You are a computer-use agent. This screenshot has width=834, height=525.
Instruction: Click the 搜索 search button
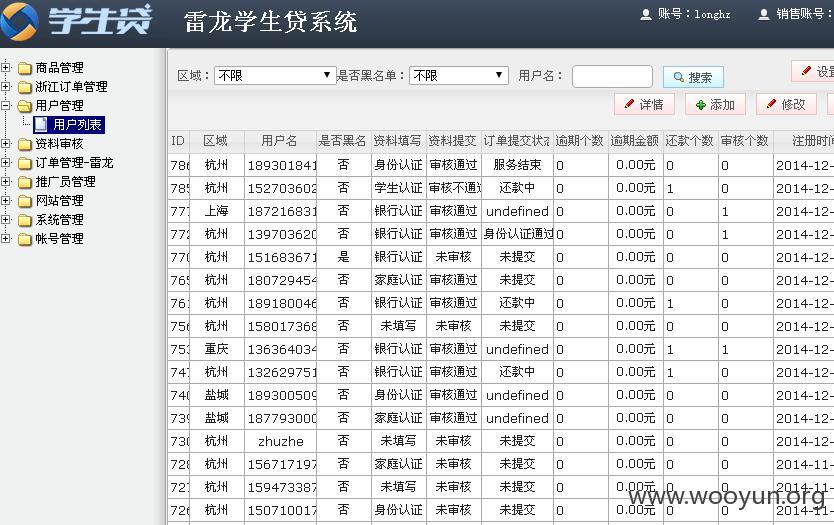coord(693,77)
